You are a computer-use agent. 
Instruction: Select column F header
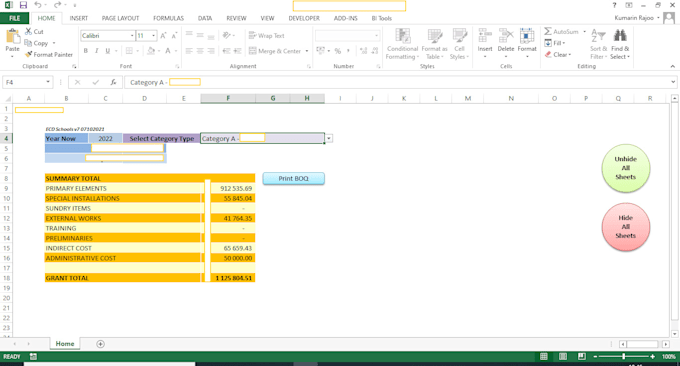(228, 98)
